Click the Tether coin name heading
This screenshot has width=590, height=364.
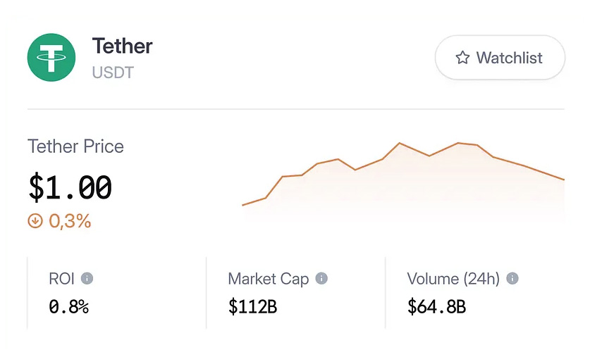pos(122,46)
